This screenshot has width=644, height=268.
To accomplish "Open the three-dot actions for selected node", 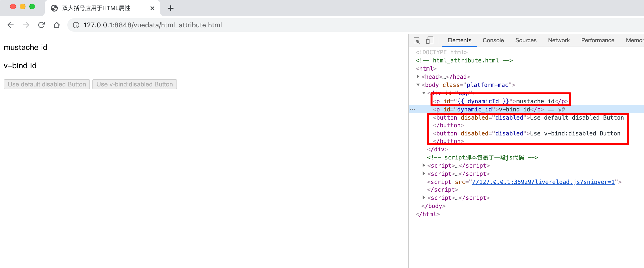I will click(412, 110).
